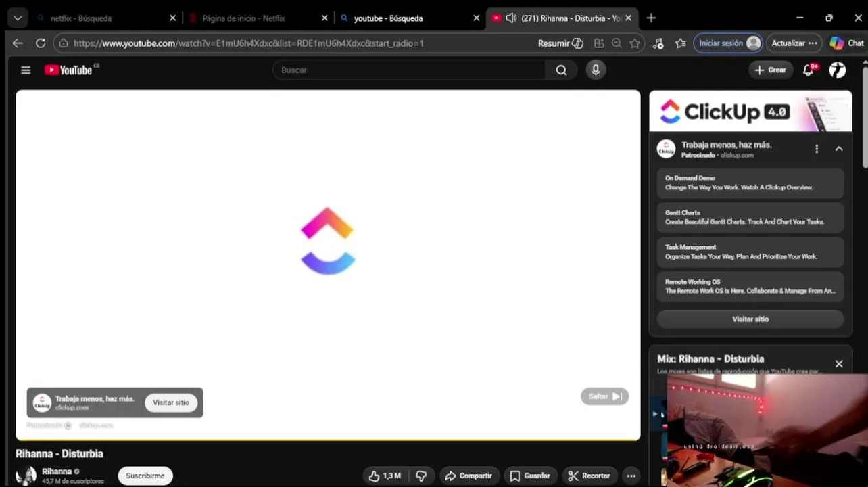Click the Buscar search field
Viewport: 868px width, 487px height.
point(409,70)
